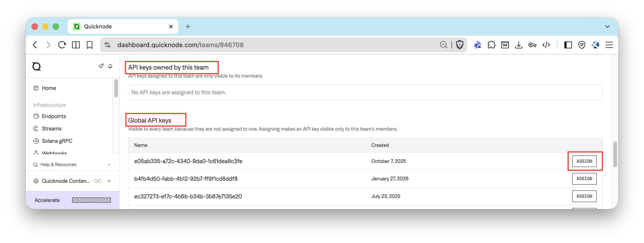Click the January 27, 2026 date cell

pyautogui.click(x=390, y=178)
